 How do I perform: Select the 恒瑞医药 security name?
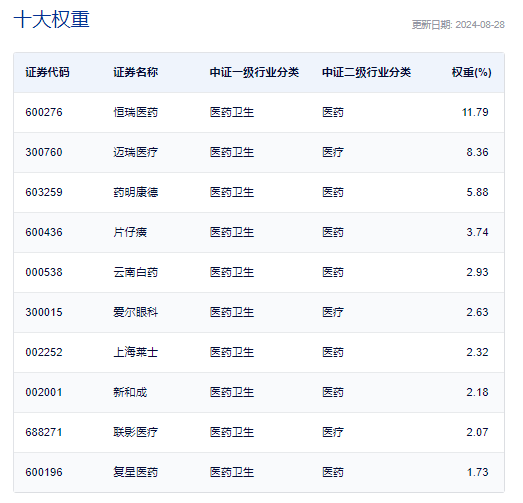pos(135,112)
